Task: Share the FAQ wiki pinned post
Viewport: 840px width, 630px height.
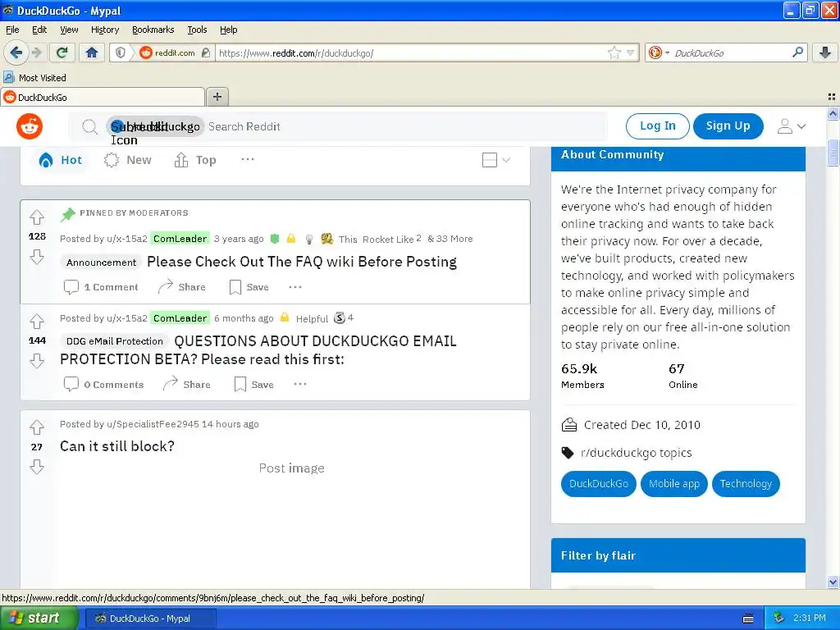Action: [181, 287]
